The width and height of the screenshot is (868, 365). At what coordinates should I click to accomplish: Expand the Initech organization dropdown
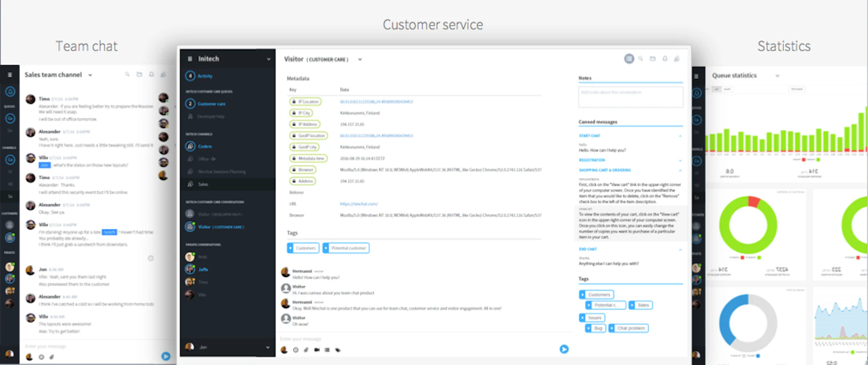click(x=268, y=59)
